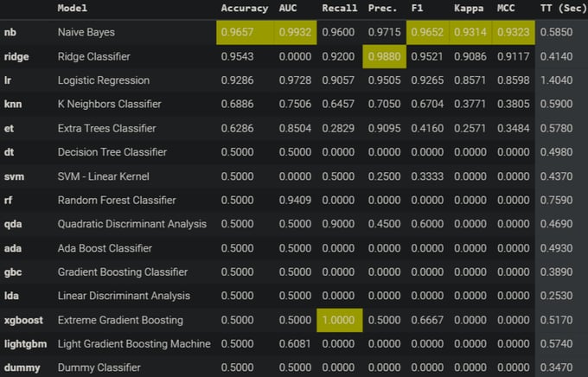Select the Random Forest AUC value 0.9409
This screenshot has height=377, width=588.
295,200
